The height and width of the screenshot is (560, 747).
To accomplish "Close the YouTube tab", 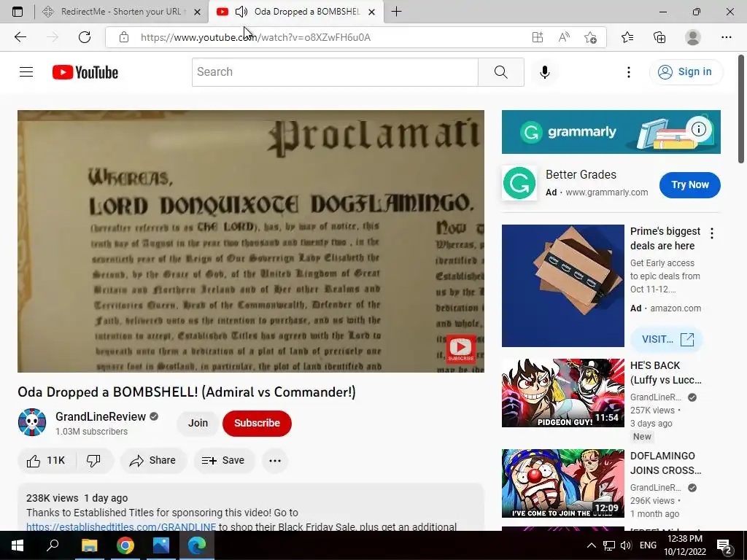I will [x=372, y=12].
